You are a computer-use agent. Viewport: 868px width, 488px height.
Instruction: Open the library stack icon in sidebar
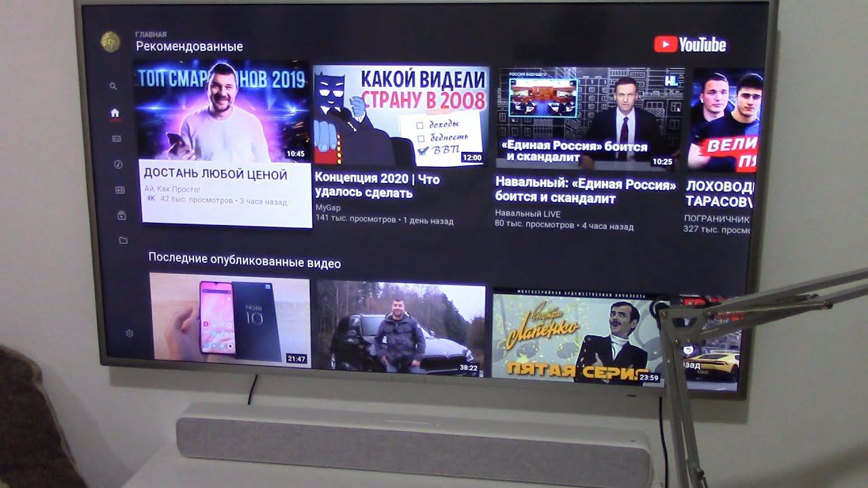[x=121, y=216]
